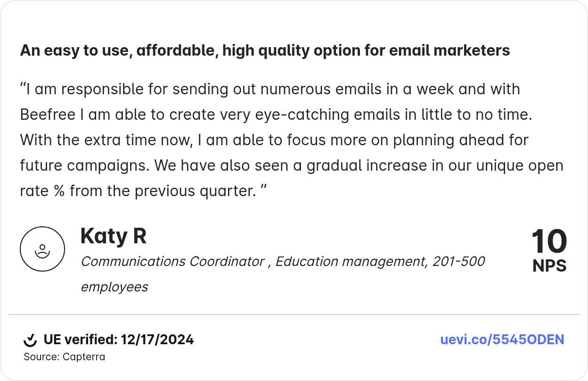This screenshot has height=381, width=588.
Task: Click the UE verified checkmark icon
Action: pos(30,340)
